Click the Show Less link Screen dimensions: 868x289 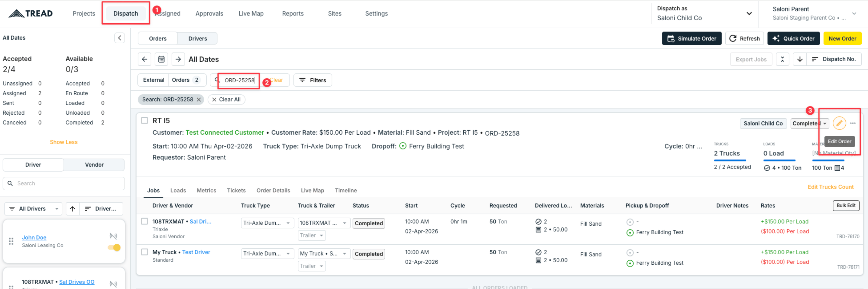tap(64, 142)
